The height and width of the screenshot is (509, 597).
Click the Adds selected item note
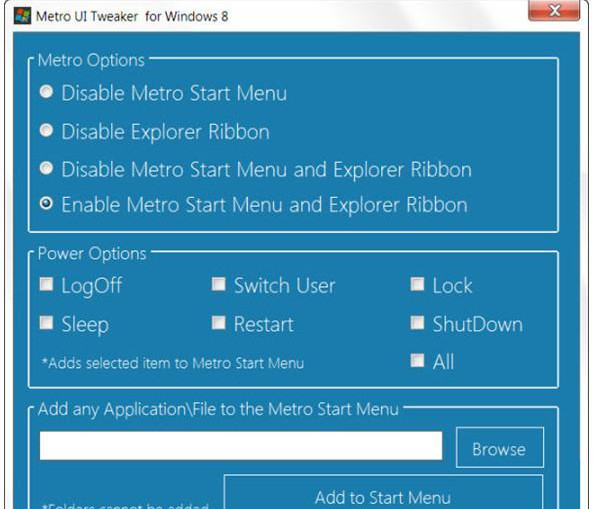click(x=173, y=363)
